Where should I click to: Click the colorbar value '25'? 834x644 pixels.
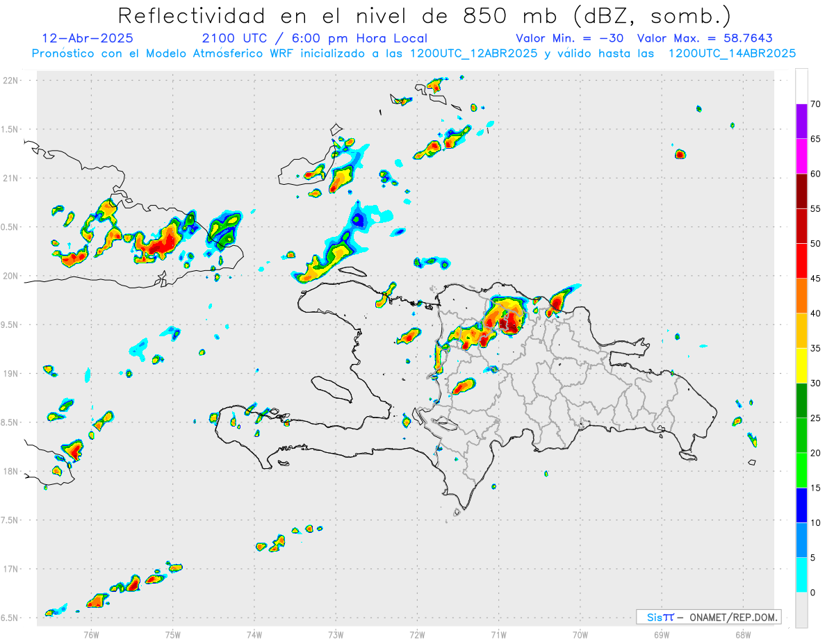click(x=816, y=418)
